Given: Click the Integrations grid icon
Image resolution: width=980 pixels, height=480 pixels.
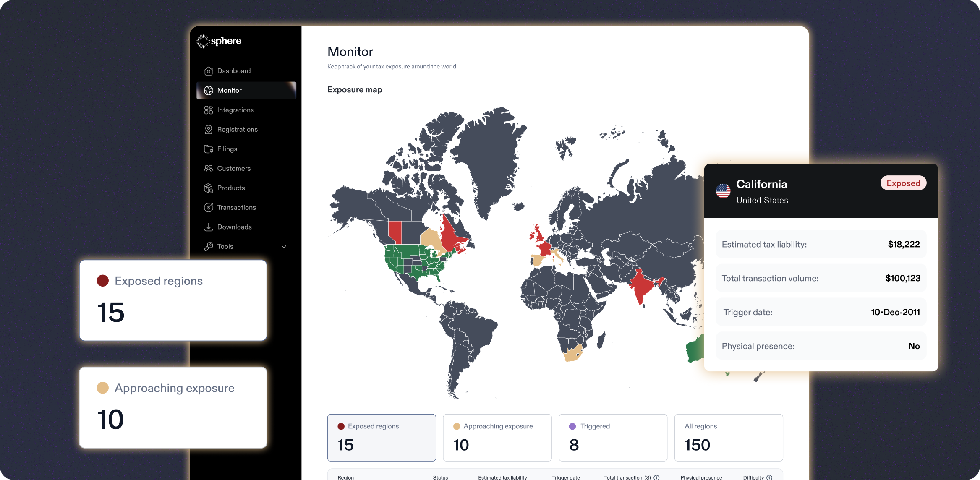Looking at the screenshot, I should [208, 110].
